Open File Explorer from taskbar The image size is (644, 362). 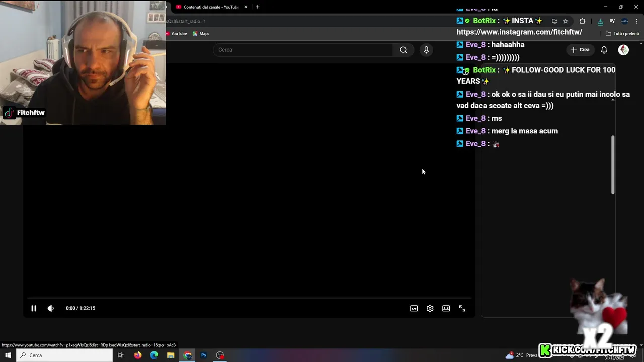coord(171,355)
